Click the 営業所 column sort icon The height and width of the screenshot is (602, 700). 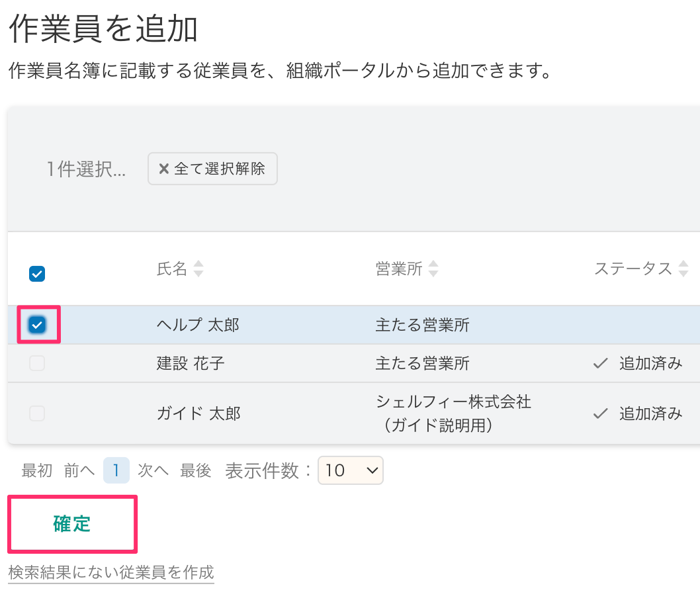pyautogui.click(x=433, y=269)
